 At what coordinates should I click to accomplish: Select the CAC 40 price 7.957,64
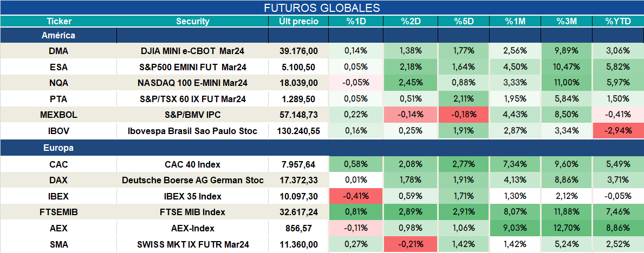[298, 164]
